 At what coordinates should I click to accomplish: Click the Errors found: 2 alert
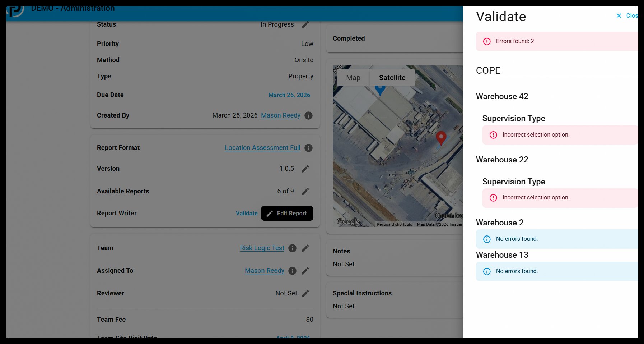tap(557, 41)
